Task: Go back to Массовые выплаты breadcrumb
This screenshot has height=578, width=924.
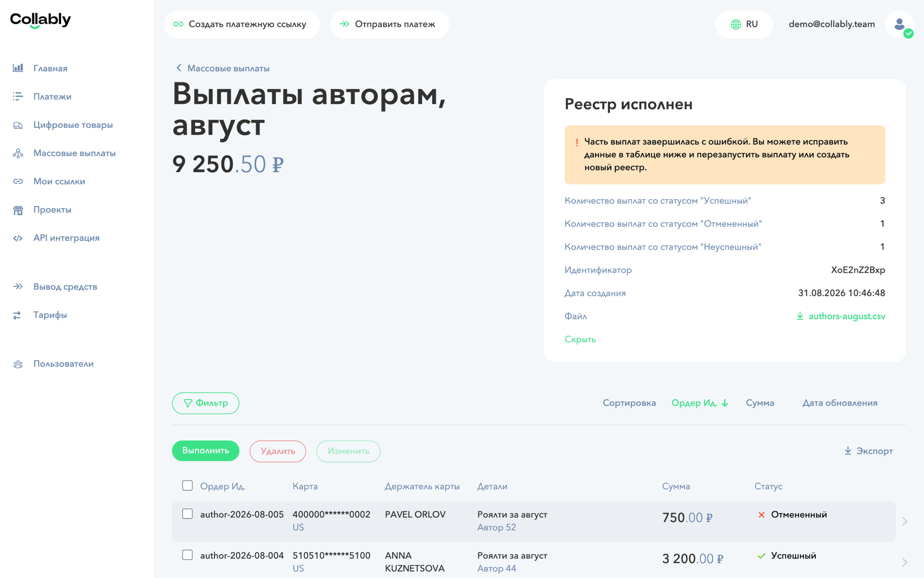Action: pos(222,68)
